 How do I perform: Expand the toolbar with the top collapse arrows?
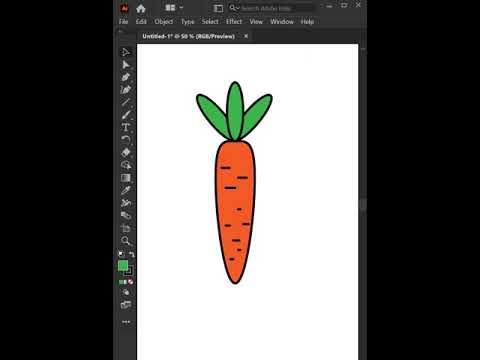[x=121, y=31]
